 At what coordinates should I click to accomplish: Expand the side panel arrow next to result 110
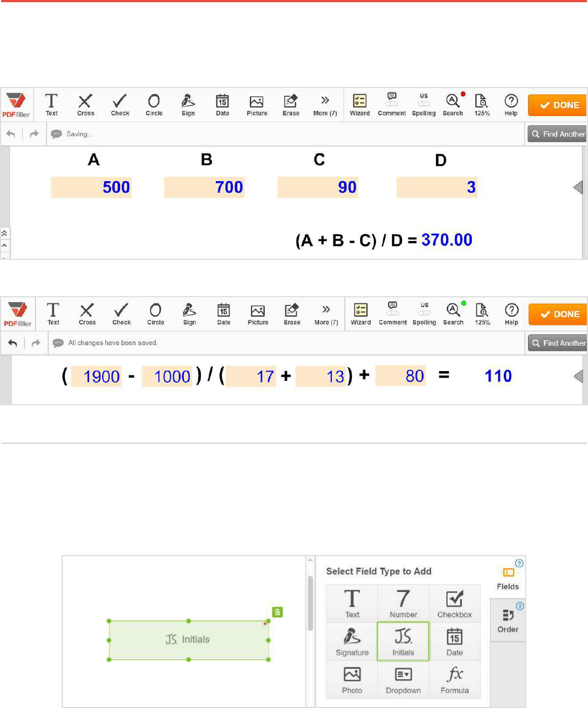pyautogui.click(x=578, y=376)
